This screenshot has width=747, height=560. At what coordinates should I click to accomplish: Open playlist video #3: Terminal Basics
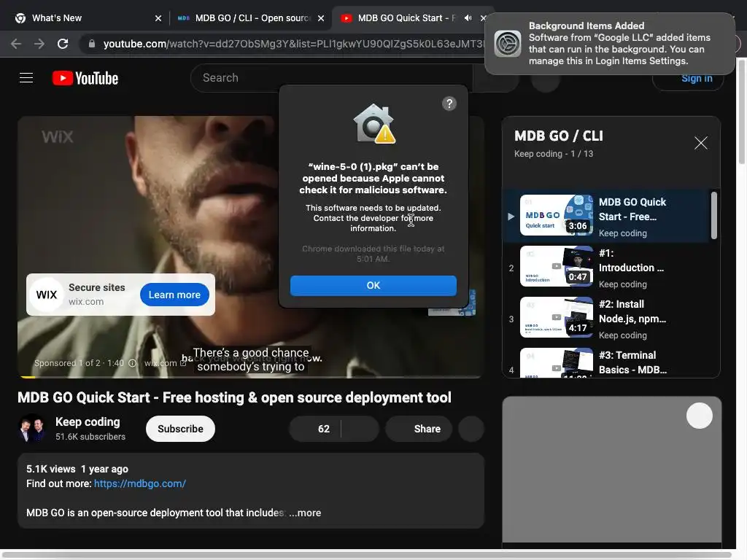[605, 362]
